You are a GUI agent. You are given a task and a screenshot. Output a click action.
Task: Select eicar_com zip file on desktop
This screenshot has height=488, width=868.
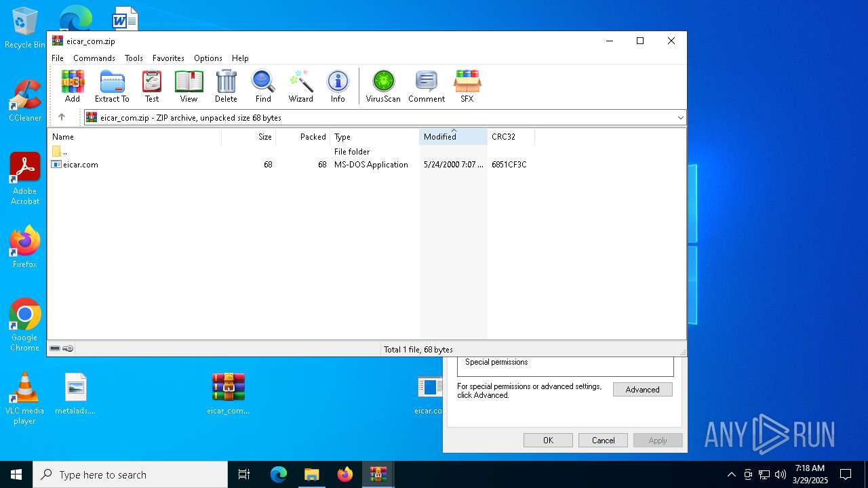click(228, 394)
